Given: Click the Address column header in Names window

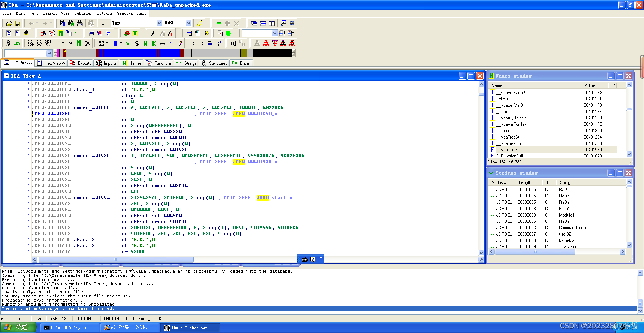Looking at the screenshot, I should 595,85.
